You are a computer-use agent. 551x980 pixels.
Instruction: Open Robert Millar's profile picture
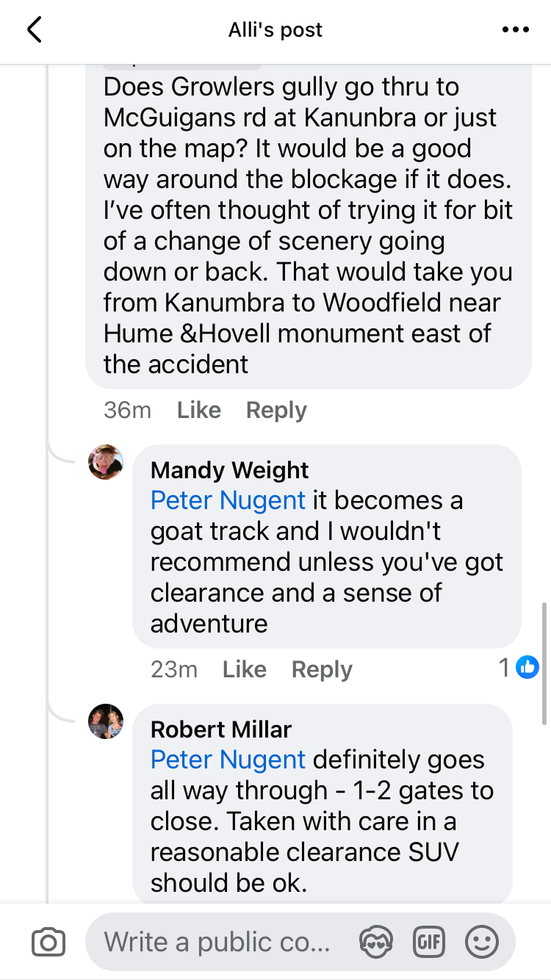click(x=106, y=721)
